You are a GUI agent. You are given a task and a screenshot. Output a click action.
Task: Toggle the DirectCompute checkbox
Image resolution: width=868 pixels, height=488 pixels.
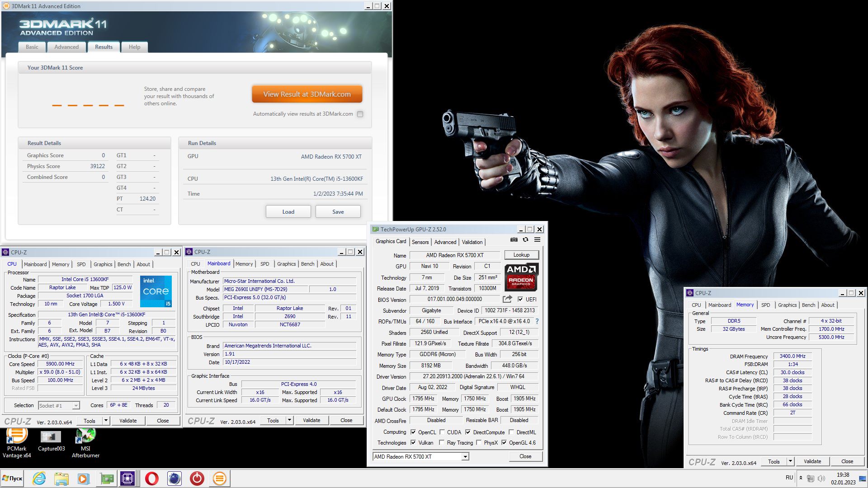click(x=468, y=432)
